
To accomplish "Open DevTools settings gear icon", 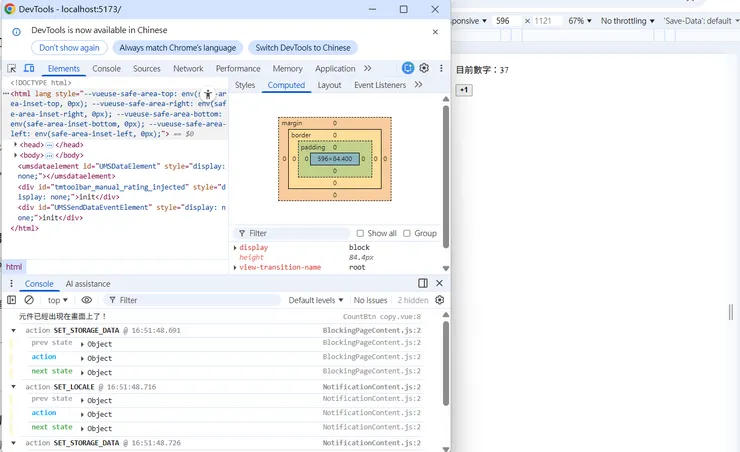I will tap(424, 68).
